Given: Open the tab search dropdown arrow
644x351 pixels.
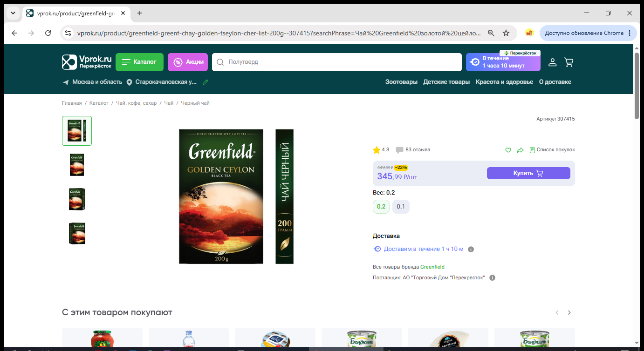Looking at the screenshot, I should pyautogui.click(x=12, y=13).
